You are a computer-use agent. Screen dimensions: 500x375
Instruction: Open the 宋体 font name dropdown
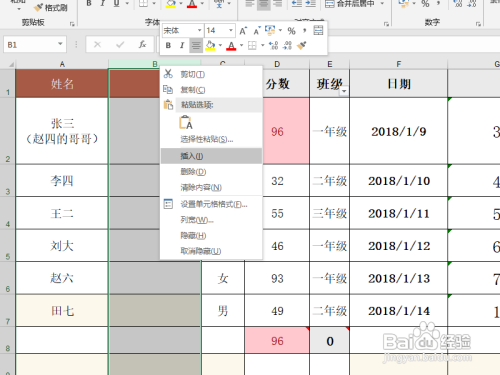[199, 31]
